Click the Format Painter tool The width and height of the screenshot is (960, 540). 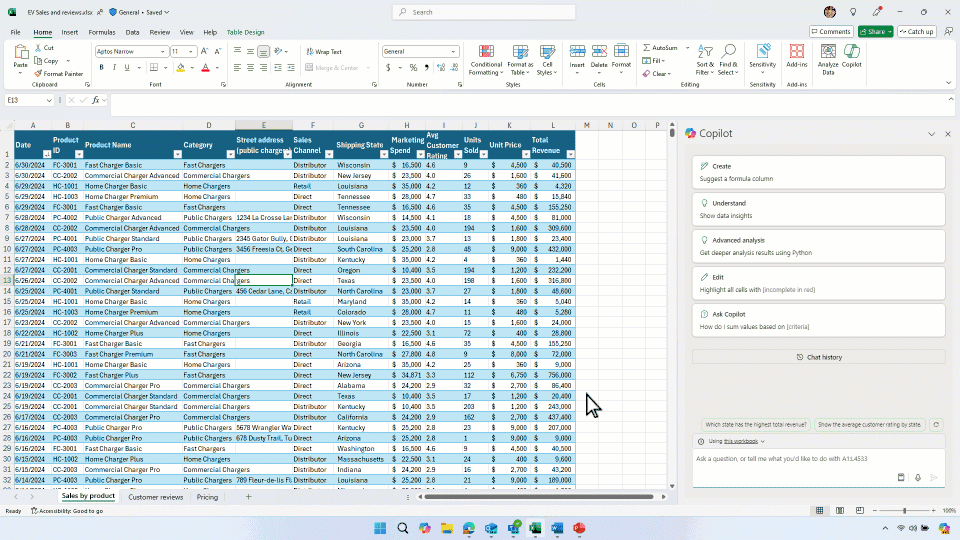[x=58, y=74]
